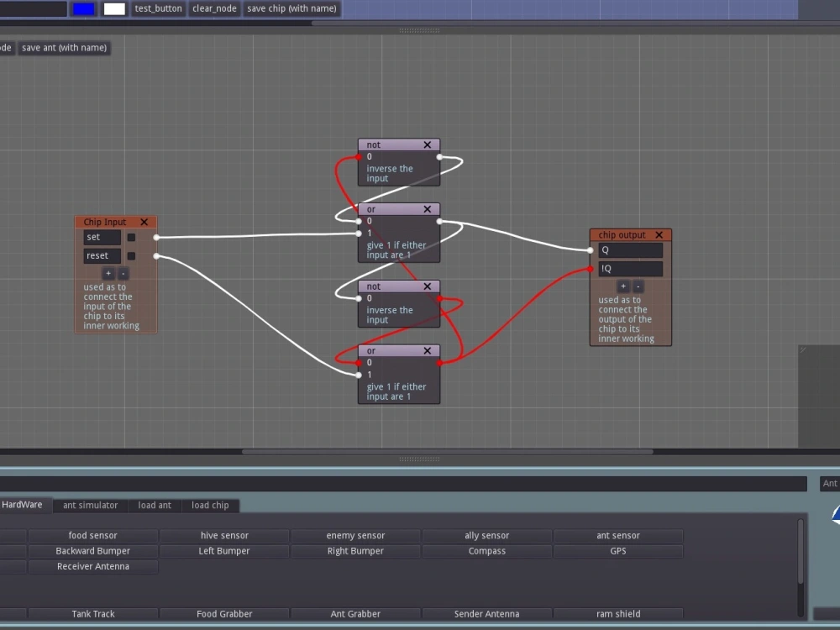Remove a row with Chip Input minus

pos(123,273)
